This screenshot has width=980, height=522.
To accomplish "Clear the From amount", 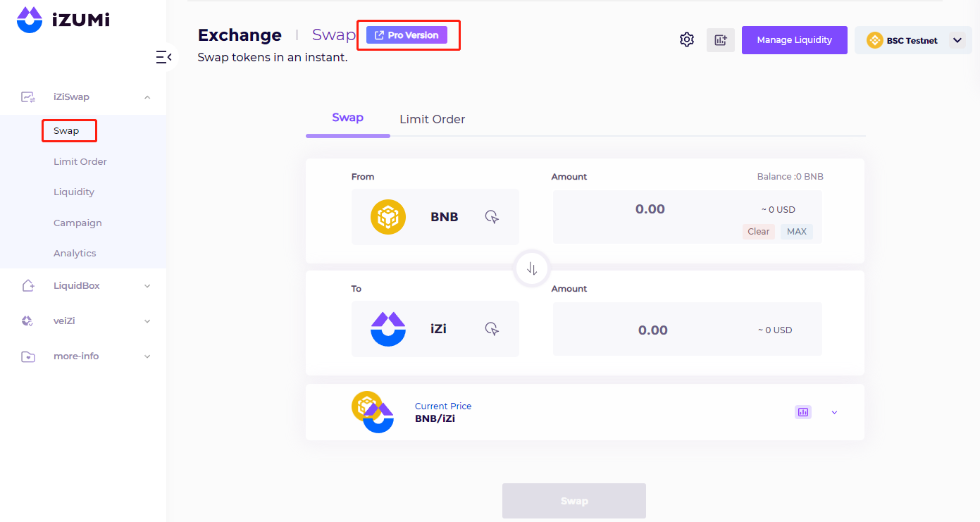I will coord(759,232).
